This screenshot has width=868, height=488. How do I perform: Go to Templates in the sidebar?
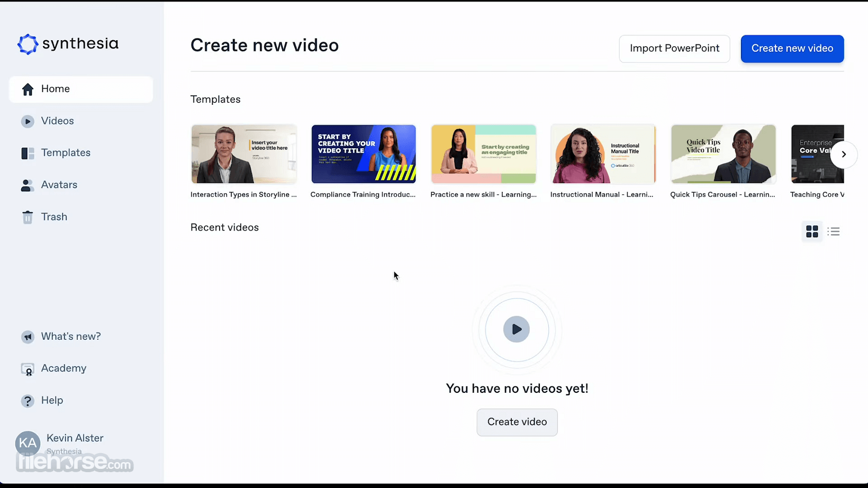tap(66, 152)
